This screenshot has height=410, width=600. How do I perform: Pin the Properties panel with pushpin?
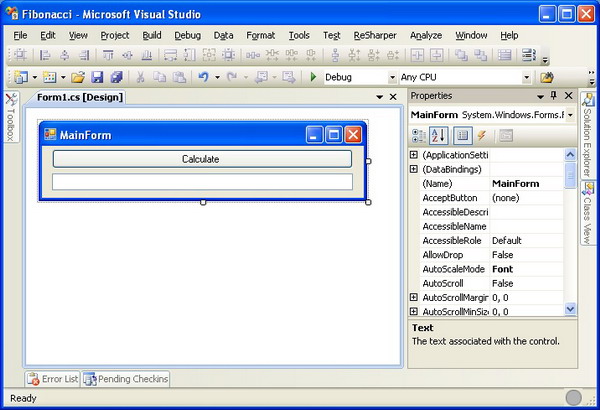[553, 96]
